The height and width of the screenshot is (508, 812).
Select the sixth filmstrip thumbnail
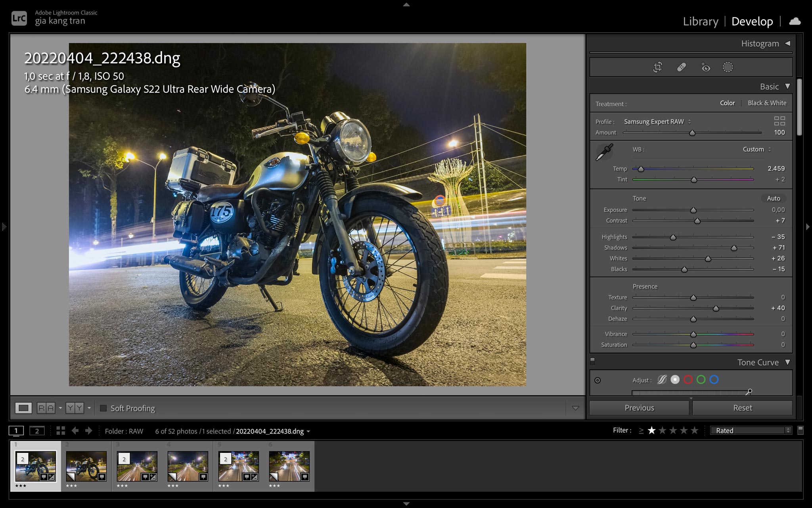[x=289, y=466]
